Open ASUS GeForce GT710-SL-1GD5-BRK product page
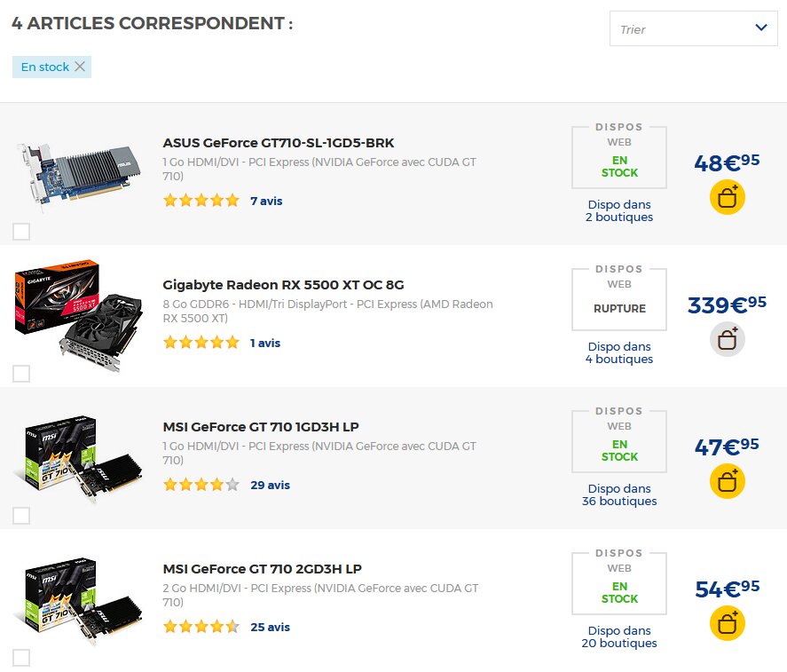The width and height of the screenshot is (787, 672). tap(279, 143)
